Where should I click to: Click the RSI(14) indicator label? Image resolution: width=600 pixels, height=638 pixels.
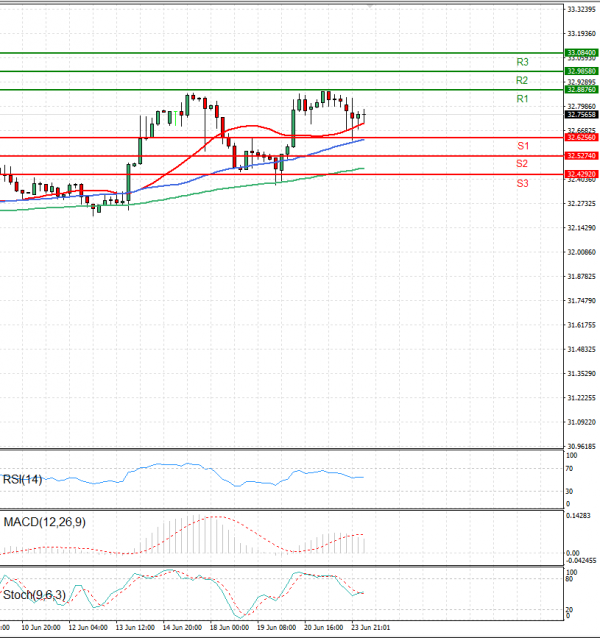tap(22, 480)
